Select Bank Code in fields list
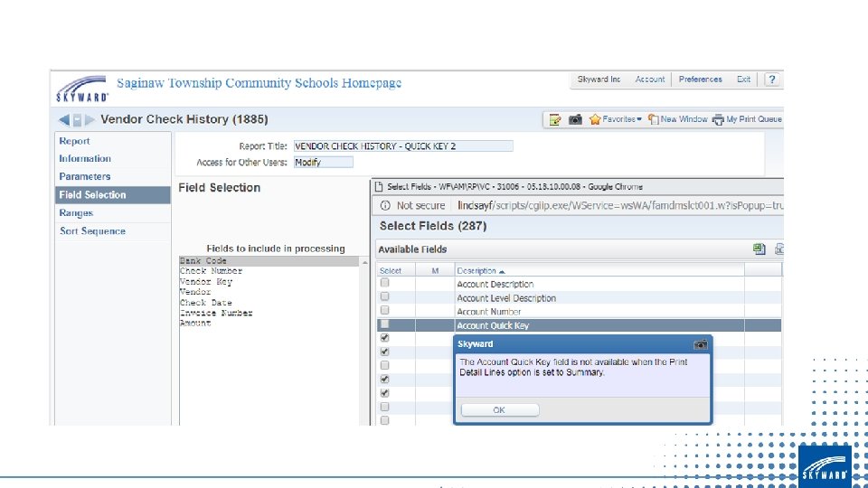The image size is (868, 488). [x=269, y=260]
